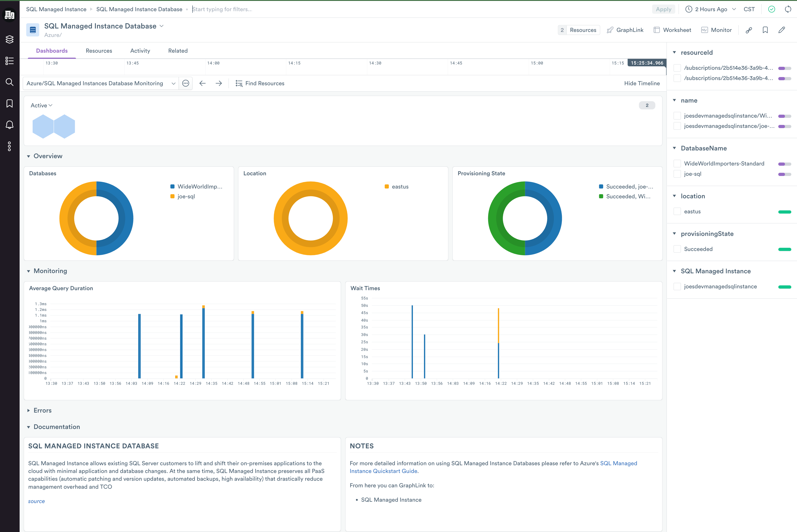
Task: Switch to the Activity tab
Action: coord(140,51)
